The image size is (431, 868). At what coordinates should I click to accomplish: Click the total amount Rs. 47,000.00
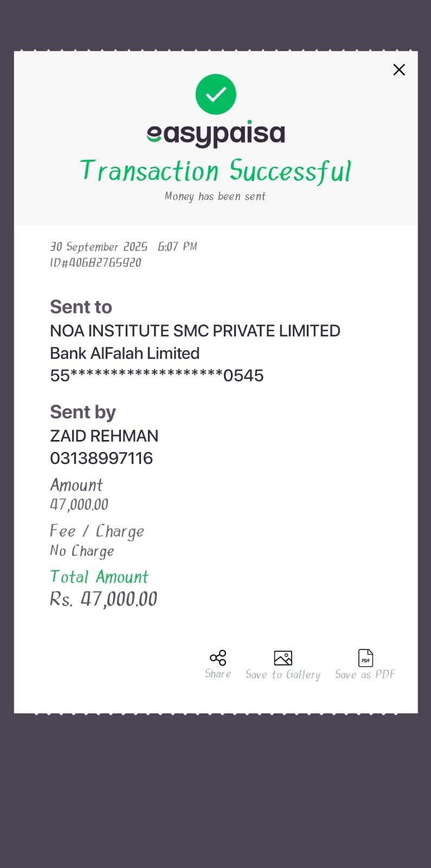(104, 599)
